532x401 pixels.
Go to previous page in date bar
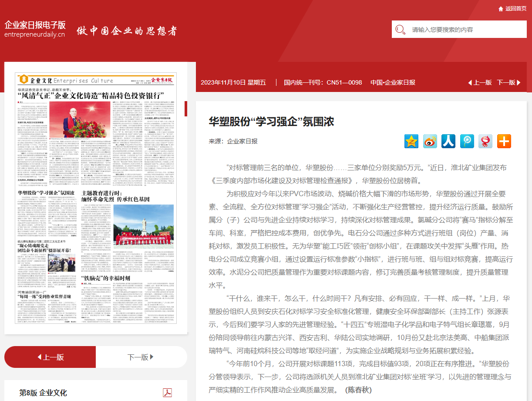[x=480, y=82]
